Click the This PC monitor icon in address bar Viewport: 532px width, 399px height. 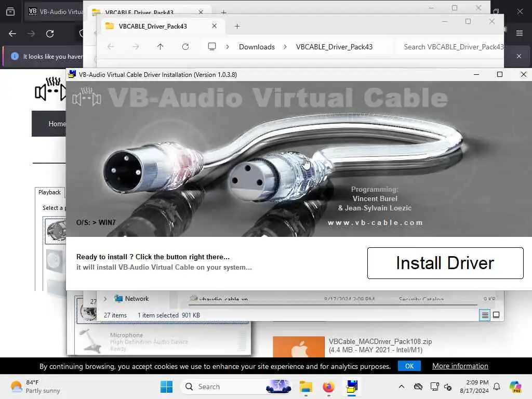tap(212, 46)
